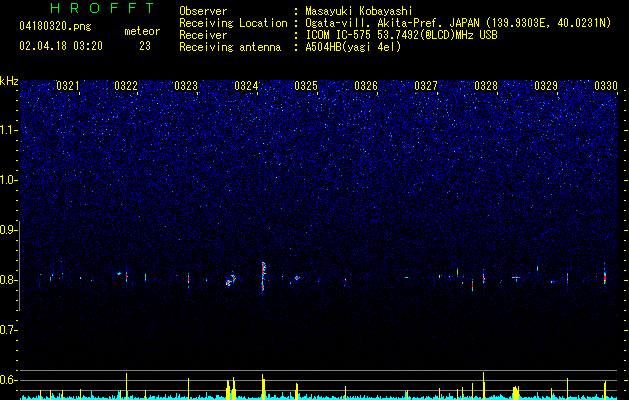This screenshot has height=400, width=629.
Task: Click the 0330 time marker
Action: click(606, 86)
